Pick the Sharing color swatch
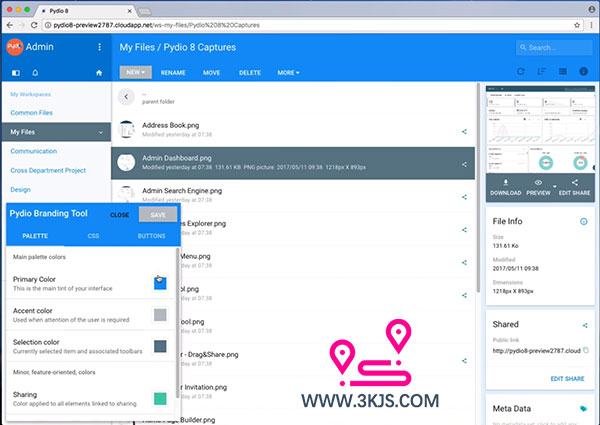The image size is (600, 425). 160,399
